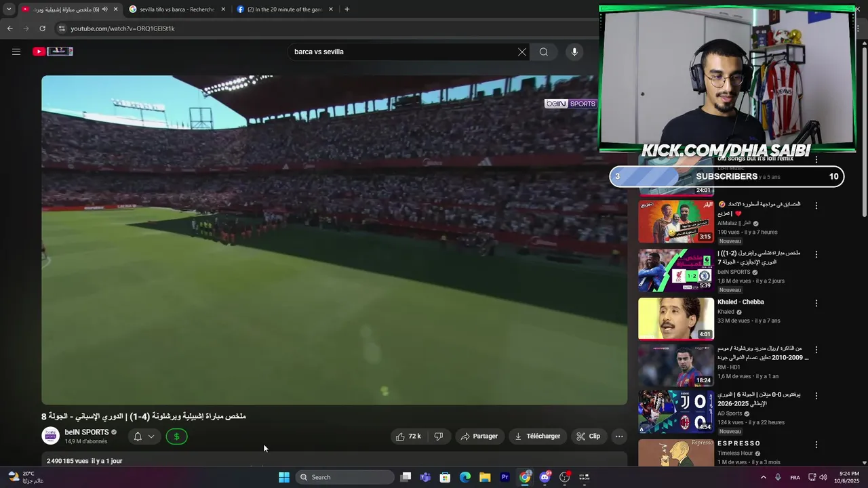Launch Microsoft Edge from taskbar
The image size is (868, 488).
pyautogui.click(x=465, y=477)
